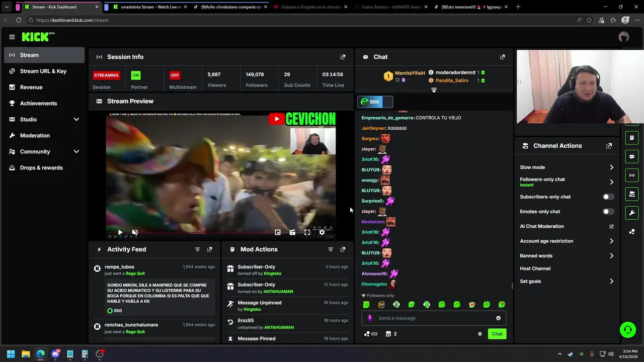Pop out the Channel Actions panel

pyautogui.click(x=609, y=146)
